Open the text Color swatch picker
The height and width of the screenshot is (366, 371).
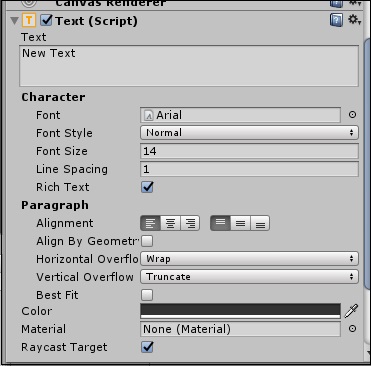coord(240,311)
